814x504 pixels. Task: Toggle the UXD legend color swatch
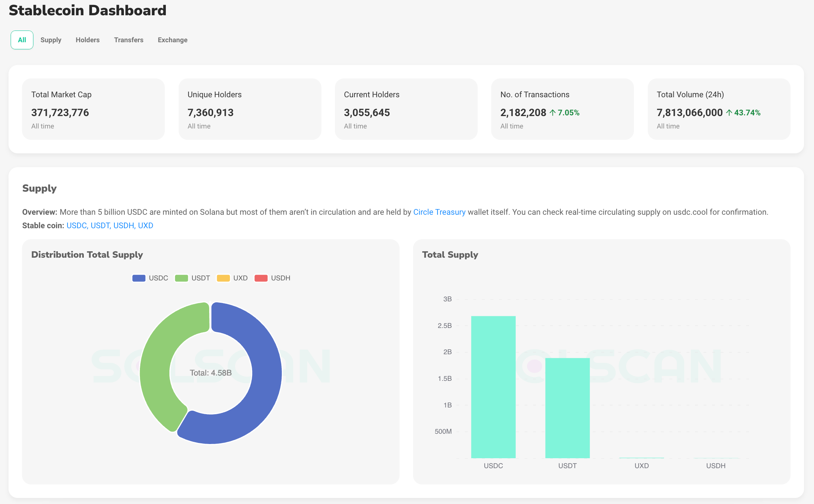pyautogui.click(x=223, y=278)
